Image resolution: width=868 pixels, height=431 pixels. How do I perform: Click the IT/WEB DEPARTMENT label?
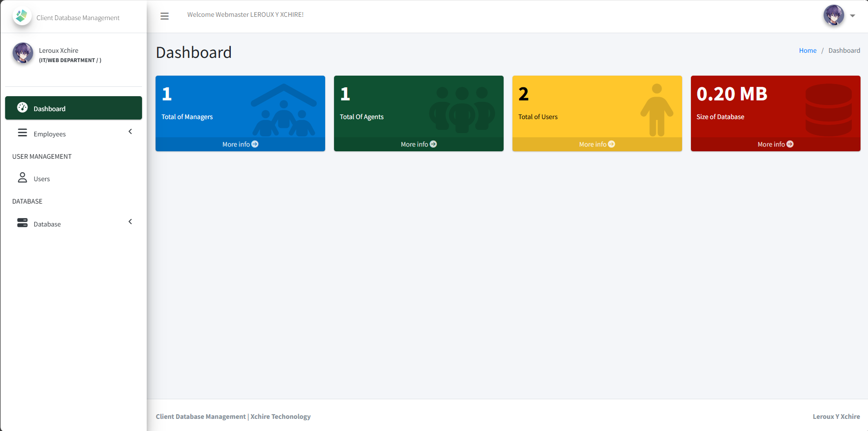pos(70,60)
